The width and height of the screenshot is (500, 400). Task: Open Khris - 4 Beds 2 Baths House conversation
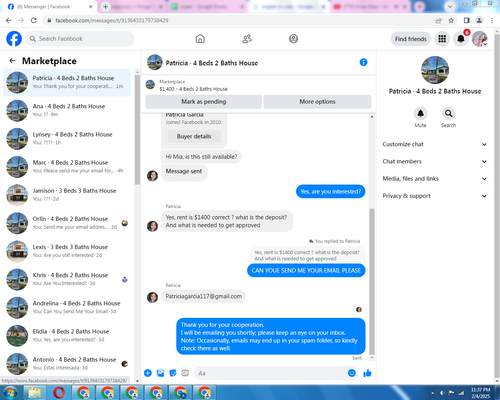[67, 279]
